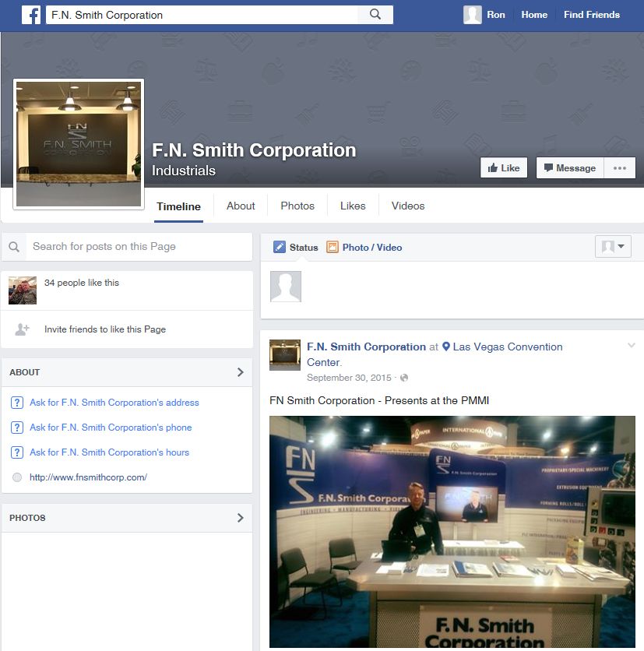This screenshot has width=644, height=651.
Task: Focus the Search for posts on this Page field
Action: coord(139,247)
